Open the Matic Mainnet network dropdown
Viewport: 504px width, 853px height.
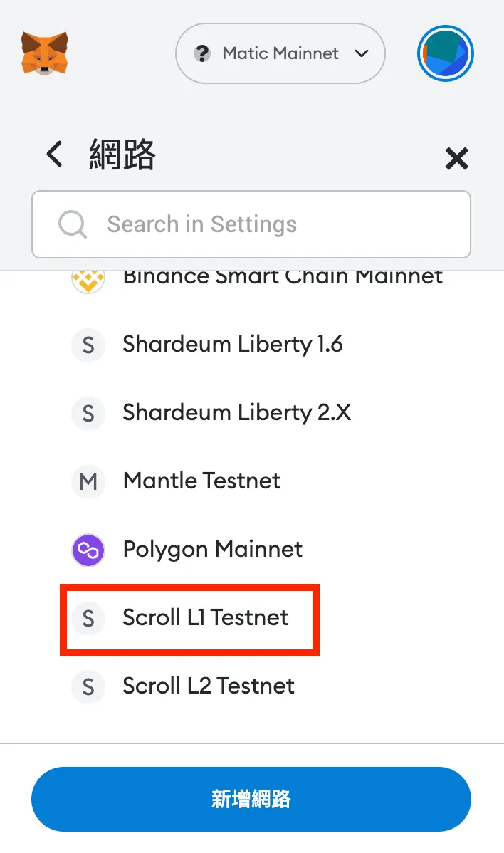[x=280, y=53]
